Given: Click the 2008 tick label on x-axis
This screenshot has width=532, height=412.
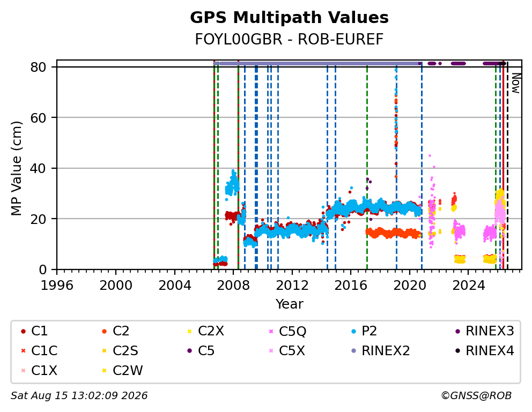Looking at the screenshot, I should [233, 286].
